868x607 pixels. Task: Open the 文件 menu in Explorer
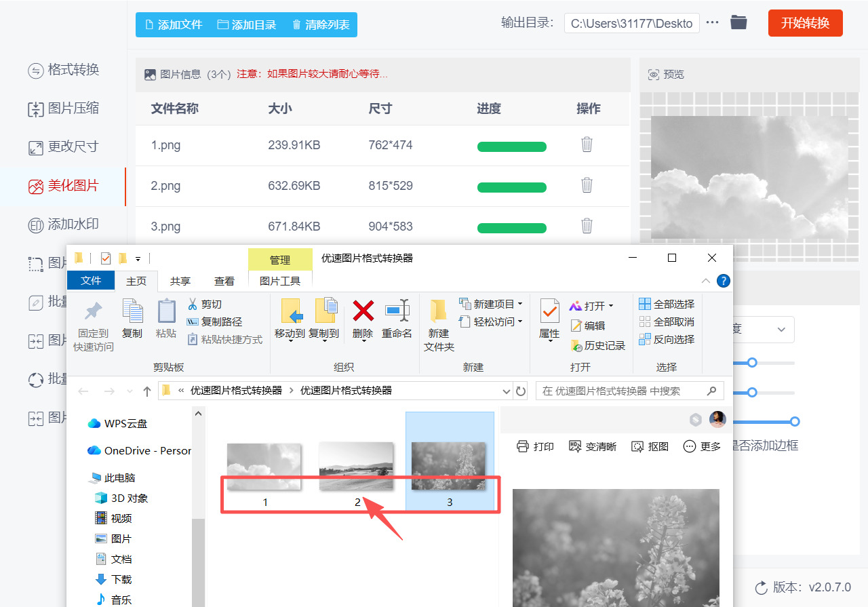91,280
